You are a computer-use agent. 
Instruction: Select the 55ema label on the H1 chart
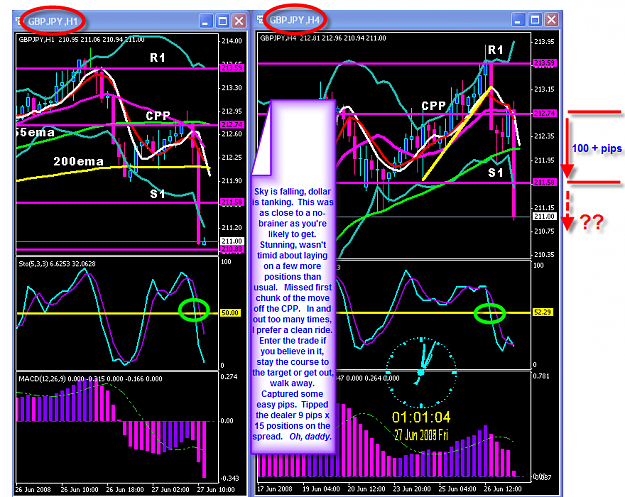35,132
